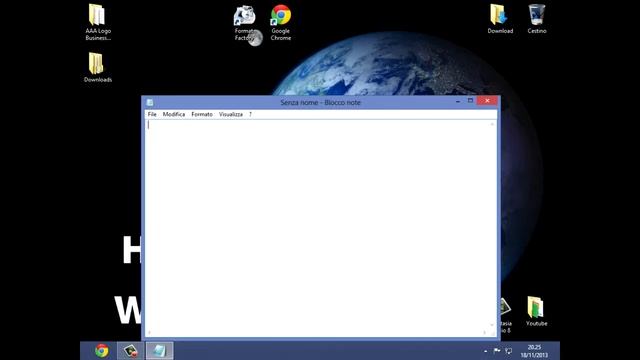The width and height of the screenshot is (640, 360).
Task: Select the Google Chrome desktop shortcut
Action: (x=281, y=23)
